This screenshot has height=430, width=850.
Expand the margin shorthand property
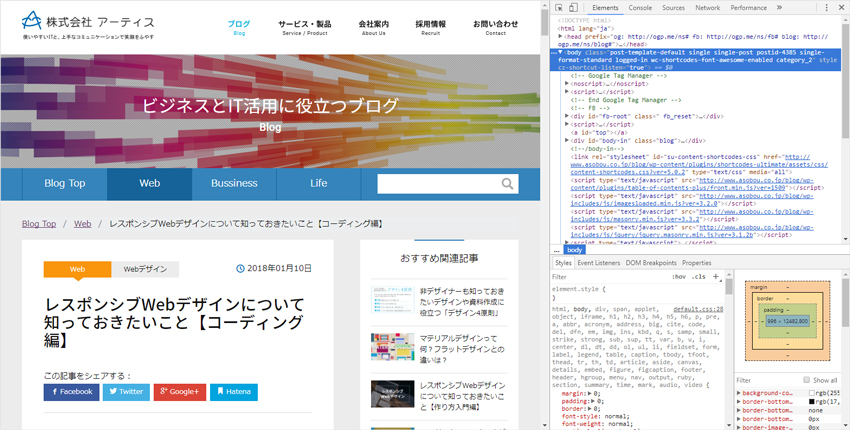click(x=590, y=394)
